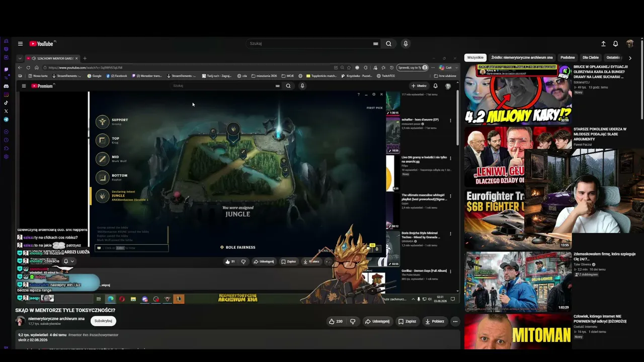
Task: Click the Home button in the inner browser
Action: coord(37,67)
